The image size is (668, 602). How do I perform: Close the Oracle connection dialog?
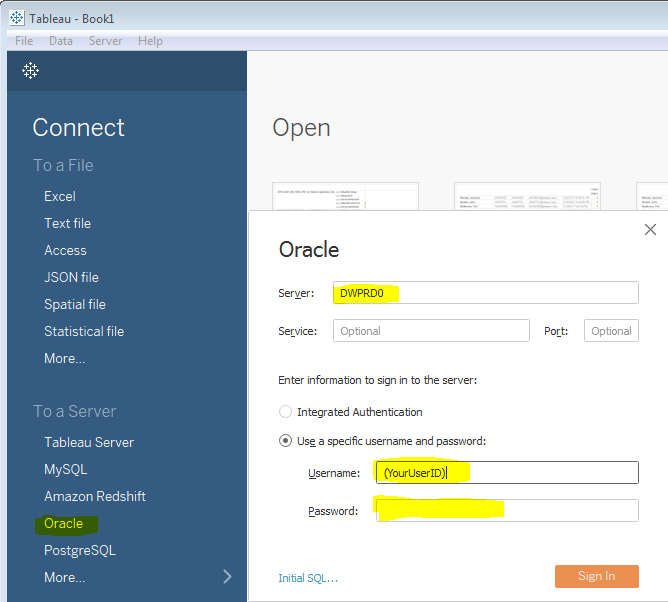650,230
